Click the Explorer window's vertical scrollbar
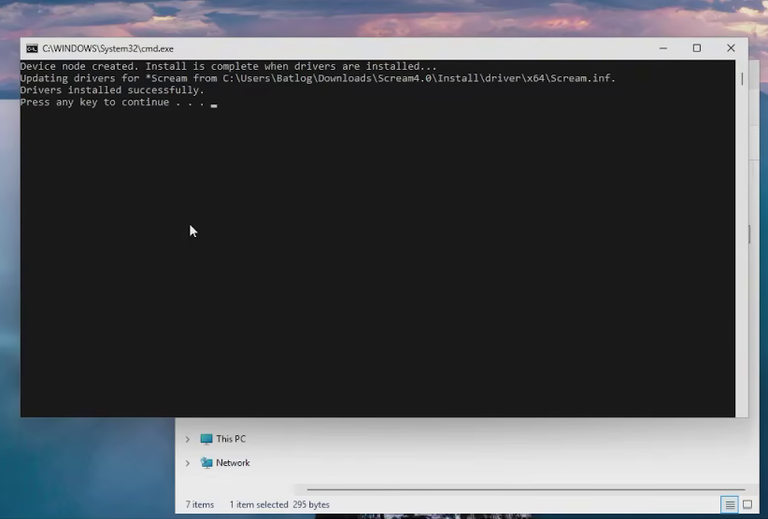 click(749, 234)
